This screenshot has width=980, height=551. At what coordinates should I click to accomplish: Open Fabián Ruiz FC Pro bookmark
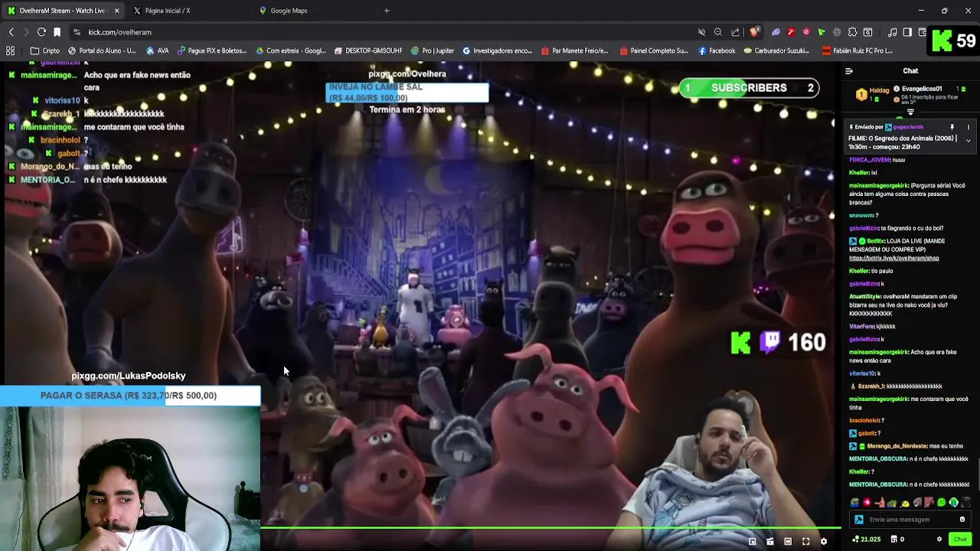(x=857, y=51)
